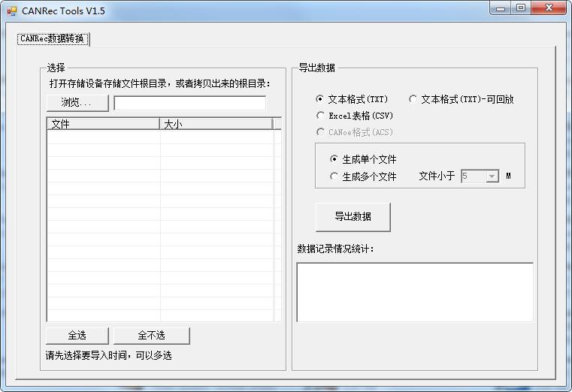Click the 导出数据 export button
572x392 pixels.
coord(353,216)
